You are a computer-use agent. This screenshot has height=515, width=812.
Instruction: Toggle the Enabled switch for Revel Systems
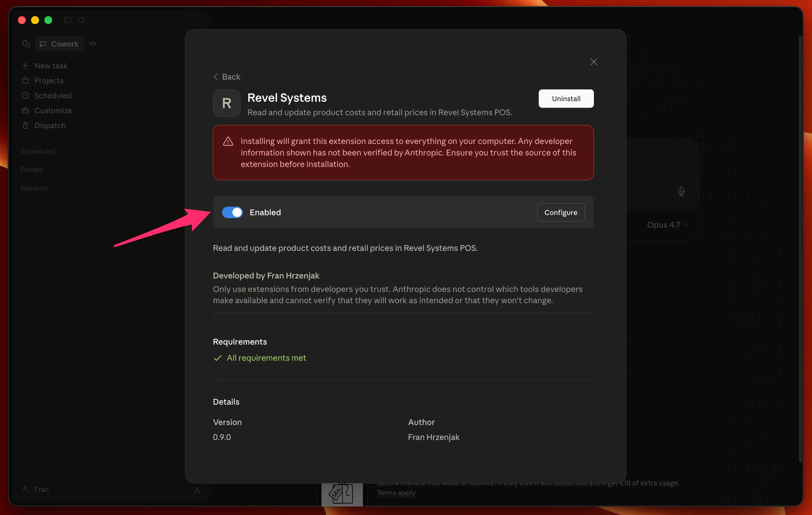232,212
